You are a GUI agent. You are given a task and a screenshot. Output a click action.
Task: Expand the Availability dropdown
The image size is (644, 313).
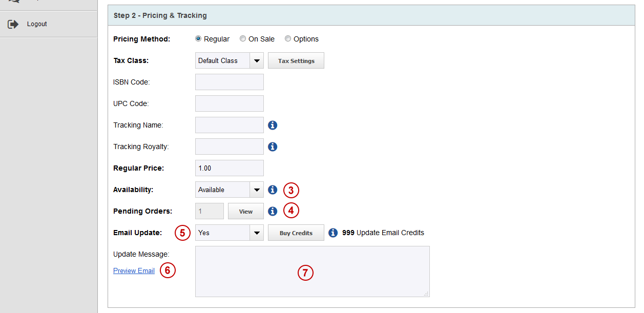coord(230,190)
